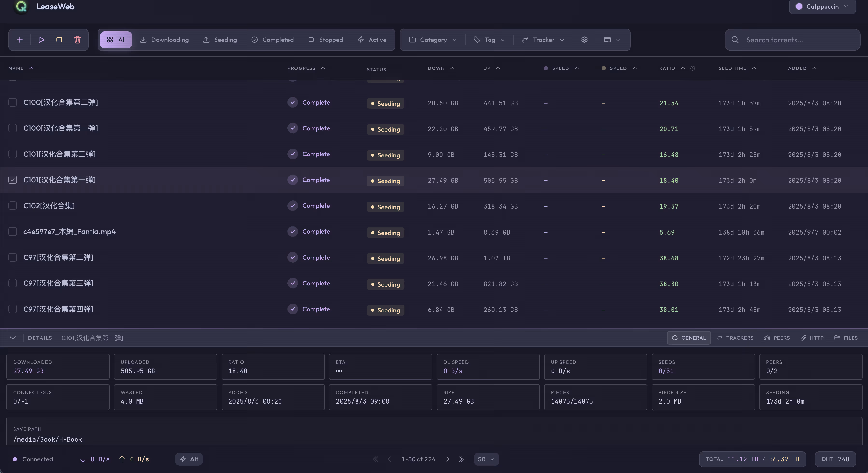The image size is (868, 473).
Task: Click the ratio column gear icon
Action: [x=693, y=68]
